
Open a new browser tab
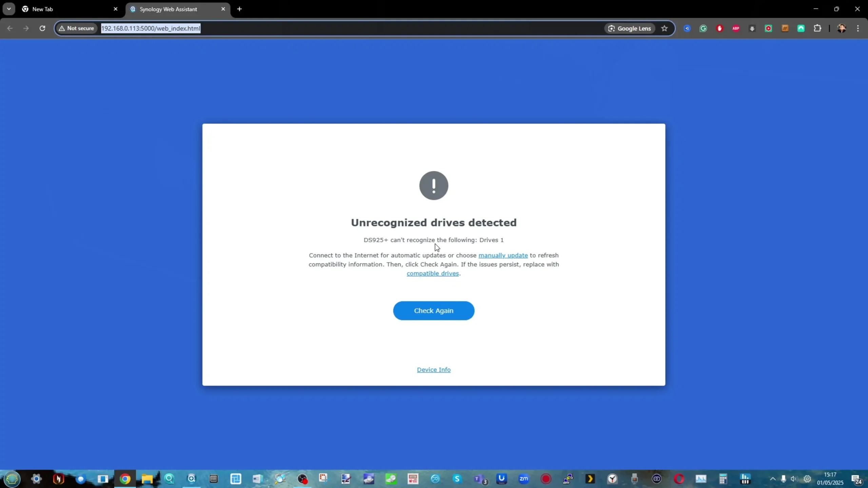(x=239, y=9)
